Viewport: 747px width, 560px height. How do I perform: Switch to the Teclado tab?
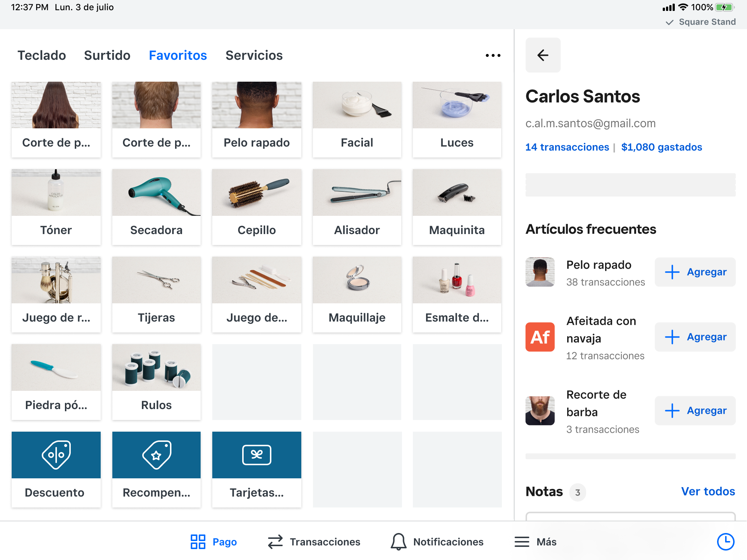tap(42, 55)
